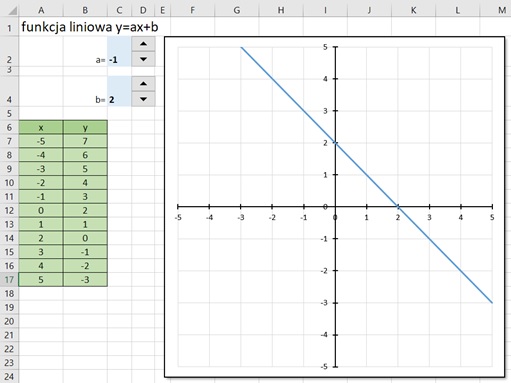Select column K header
The height and width of the screenshot is (383, 511).
(413, 10)
